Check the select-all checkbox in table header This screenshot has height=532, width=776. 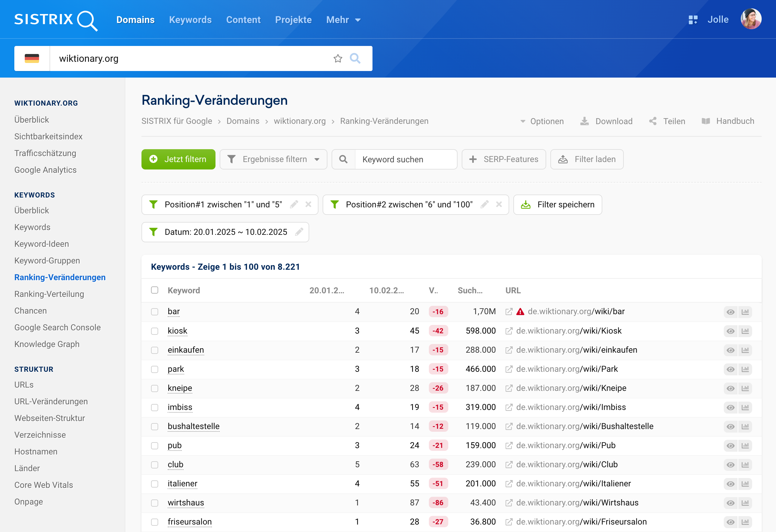point(154,290)
